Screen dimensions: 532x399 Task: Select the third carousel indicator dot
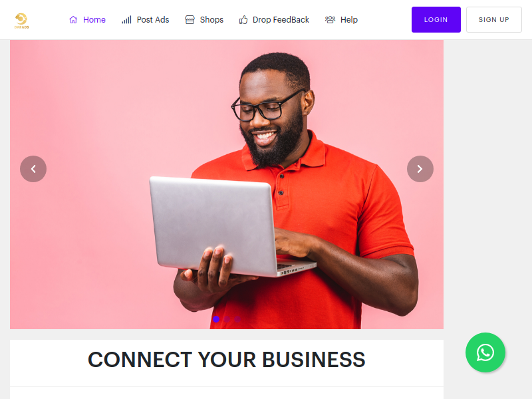tap(237, 319)
